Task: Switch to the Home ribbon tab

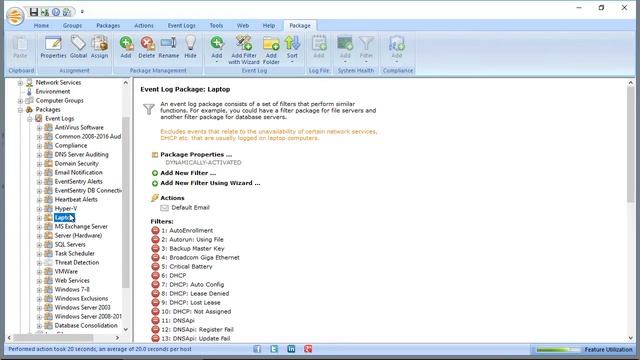Action: tap(41, 25)
